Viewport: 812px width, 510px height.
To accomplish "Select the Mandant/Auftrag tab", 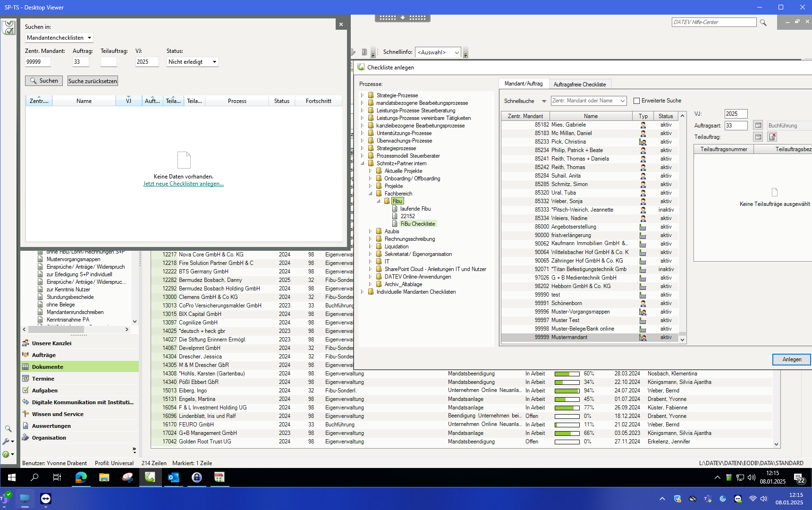I will coord(523,84).
